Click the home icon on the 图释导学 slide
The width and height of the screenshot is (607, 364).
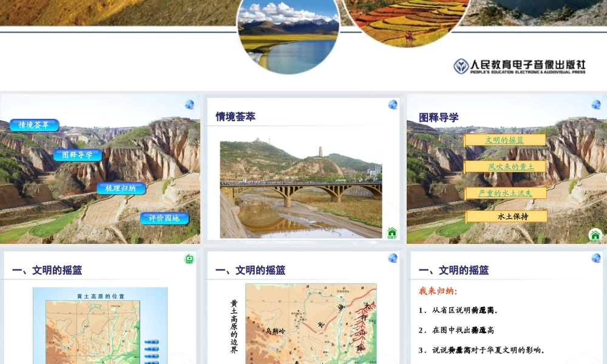pos(595,235)
